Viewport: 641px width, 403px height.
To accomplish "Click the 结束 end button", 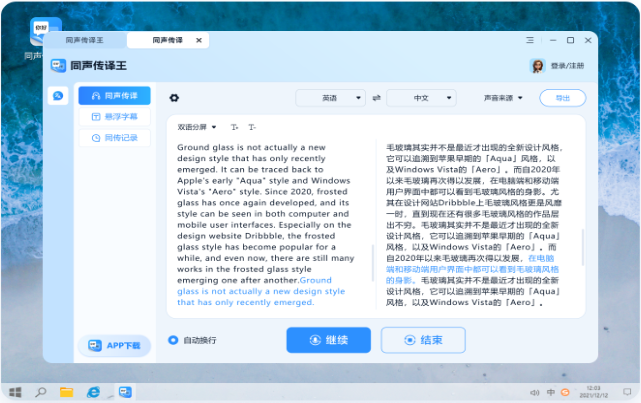I will [423, 340].
